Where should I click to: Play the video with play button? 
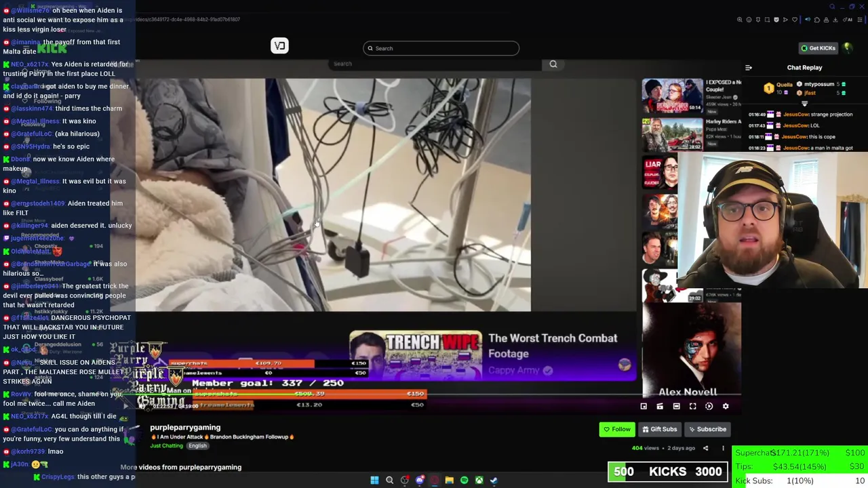(x=125, y=406)
